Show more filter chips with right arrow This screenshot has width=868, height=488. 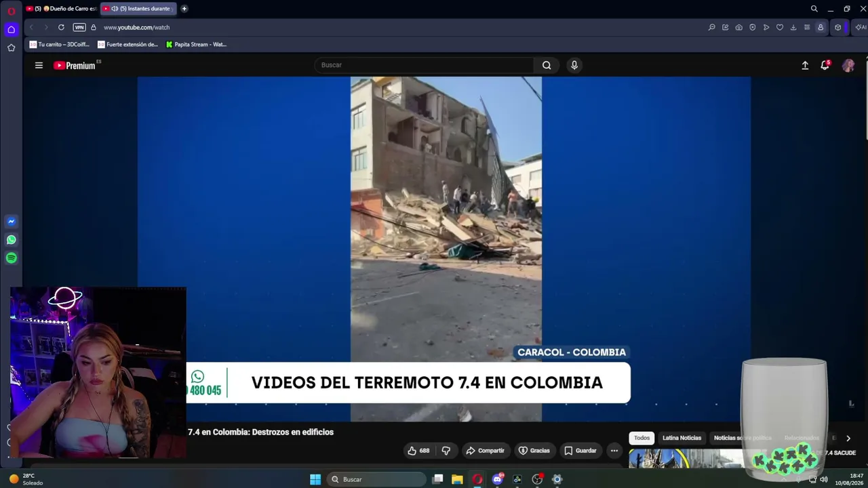[848, 439]
